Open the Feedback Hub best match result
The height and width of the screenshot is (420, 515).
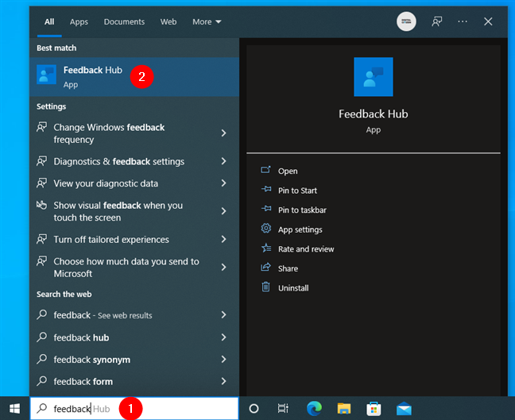tap(134, 77)
